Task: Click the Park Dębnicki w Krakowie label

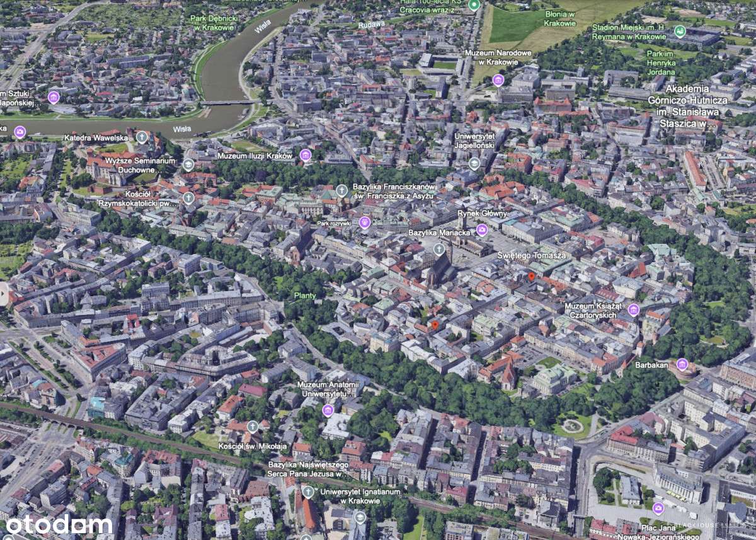Action: [x=214, y=23]
